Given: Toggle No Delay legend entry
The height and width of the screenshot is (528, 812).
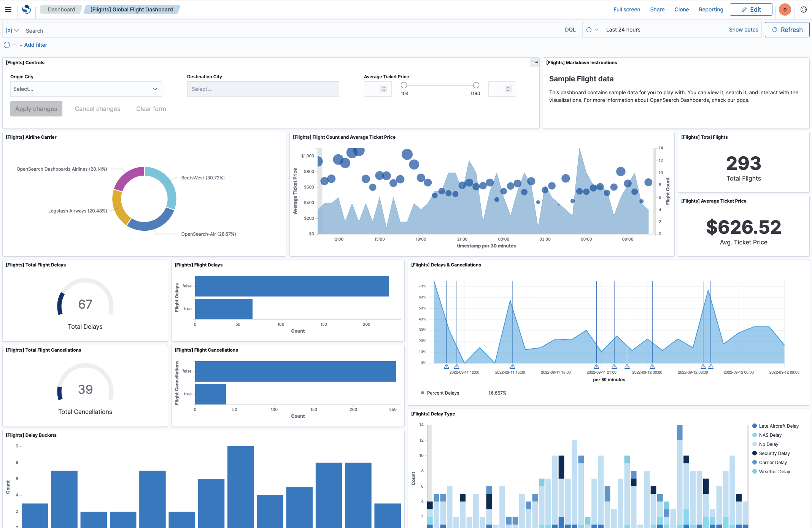Looking at the screenshot, I should (765, 444).
